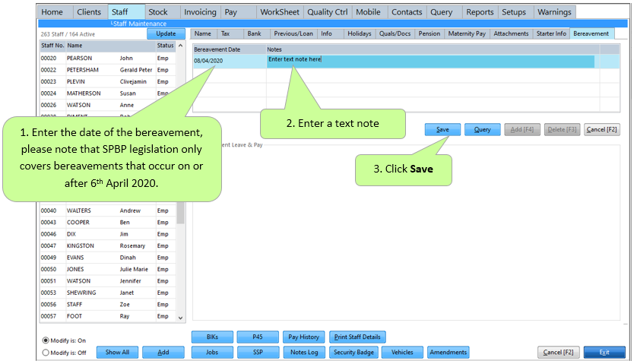This screenshot has height=364, width=634.
Task: Open the Pay History window
Action: click(303, 337)
